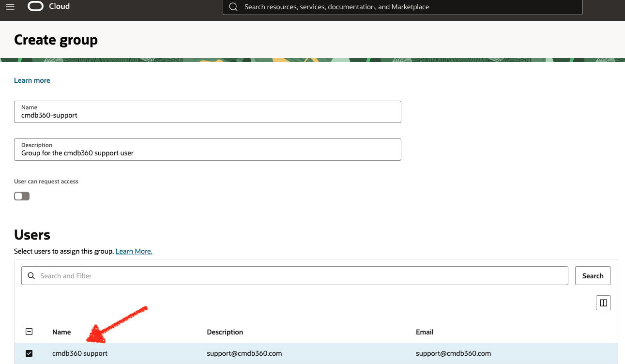
Task: Click the Oracle Cloud logo
Action: pos(35,6)
